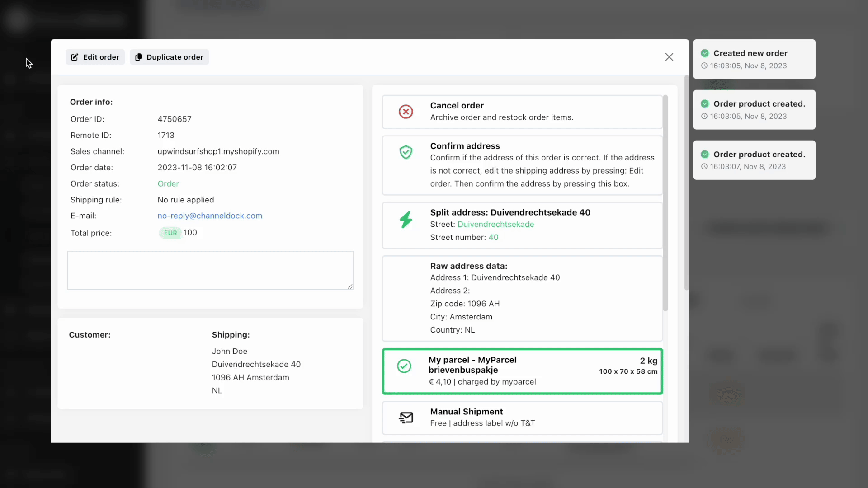Click the red cancel order icon

tap(406, 112)
